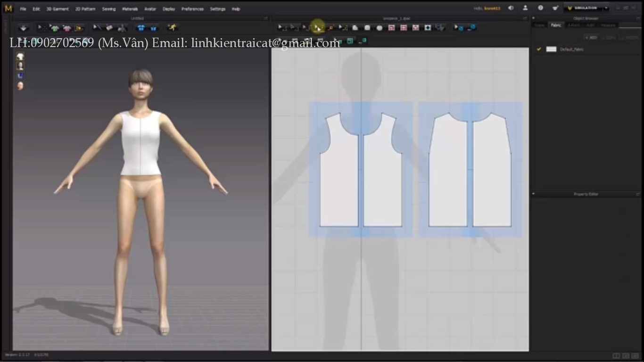Image resolution: width=644 pixels, height=362 pixels.
Task: Click the green shirt icon in 3D toolbar
Action: point(55,28)
